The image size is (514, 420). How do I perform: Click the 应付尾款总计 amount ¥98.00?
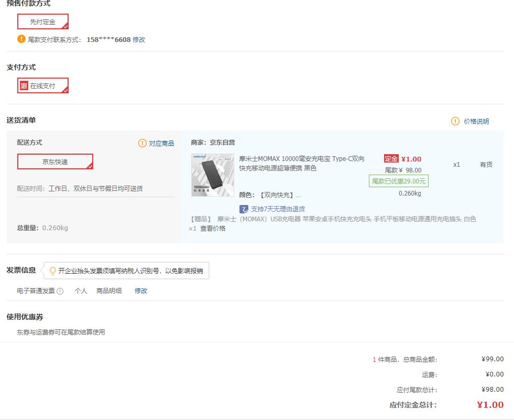[x=493, y=390]
